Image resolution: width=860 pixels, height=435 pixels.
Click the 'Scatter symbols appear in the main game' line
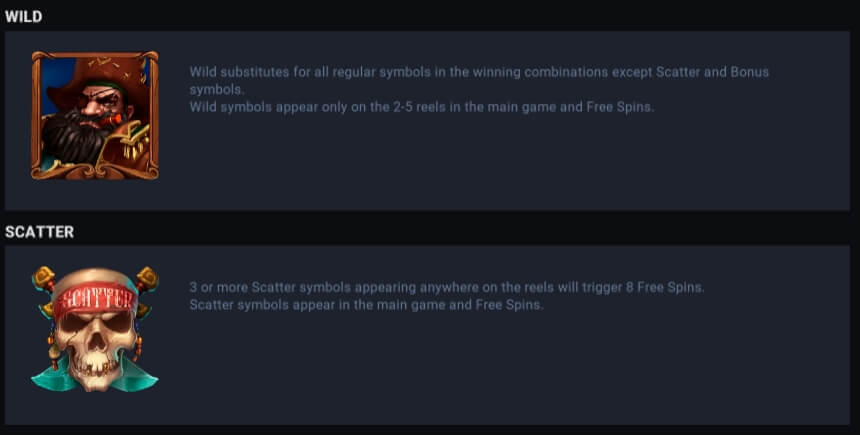click(x=366, y=304)
